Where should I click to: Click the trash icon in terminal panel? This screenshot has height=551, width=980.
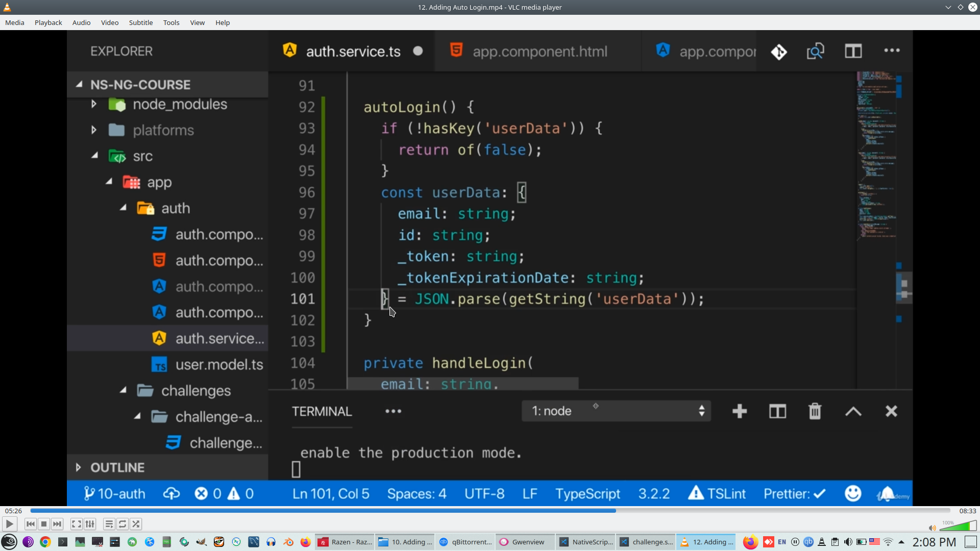coord(815,411)
